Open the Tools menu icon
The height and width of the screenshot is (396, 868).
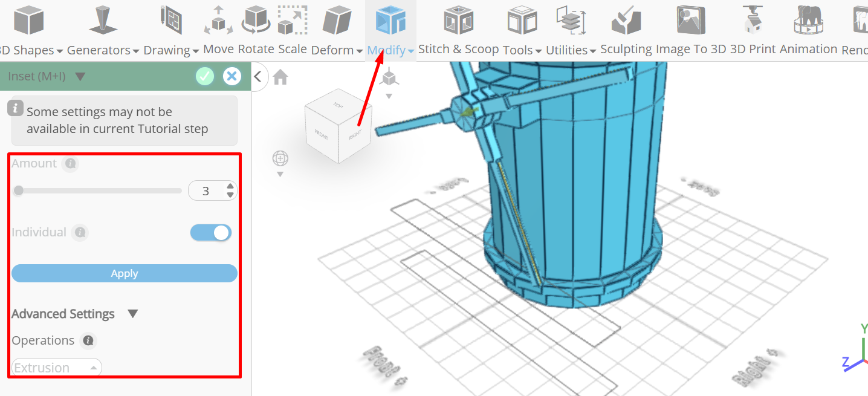pos(522,20)
